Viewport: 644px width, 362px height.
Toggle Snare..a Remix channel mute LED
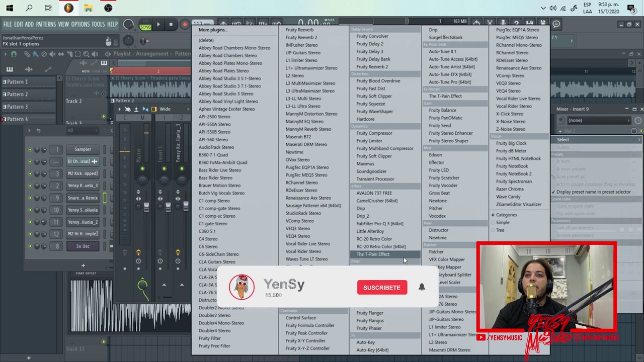(x=30, y=198)
